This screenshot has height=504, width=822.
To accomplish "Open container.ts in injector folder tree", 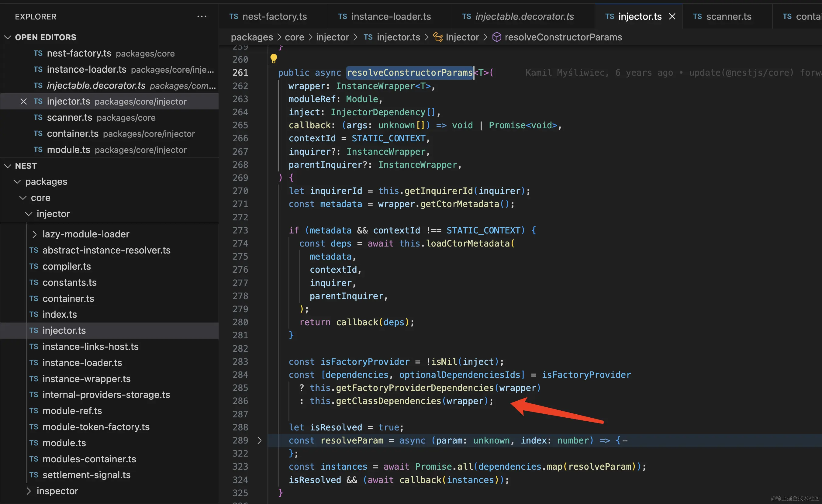I will pyautogui.click(x=109, y=298).
